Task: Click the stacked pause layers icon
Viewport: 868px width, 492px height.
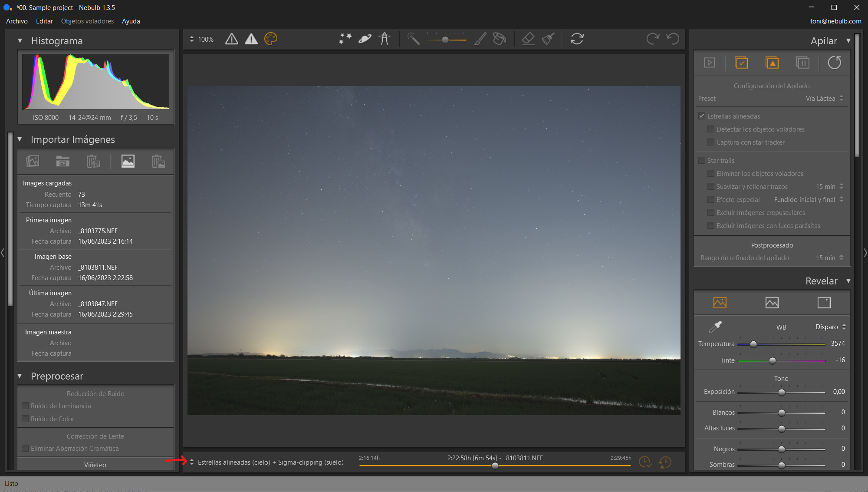Action: point(803,63)
